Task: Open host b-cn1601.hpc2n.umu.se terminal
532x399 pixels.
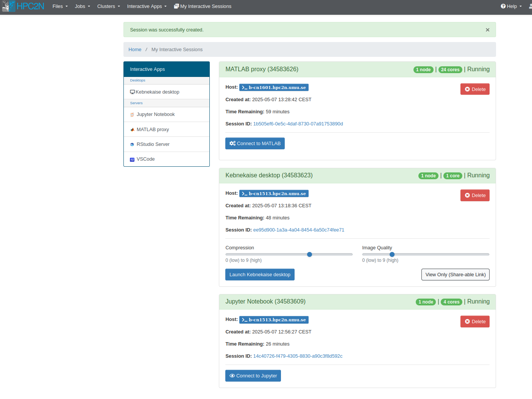Action: (274, 88)
